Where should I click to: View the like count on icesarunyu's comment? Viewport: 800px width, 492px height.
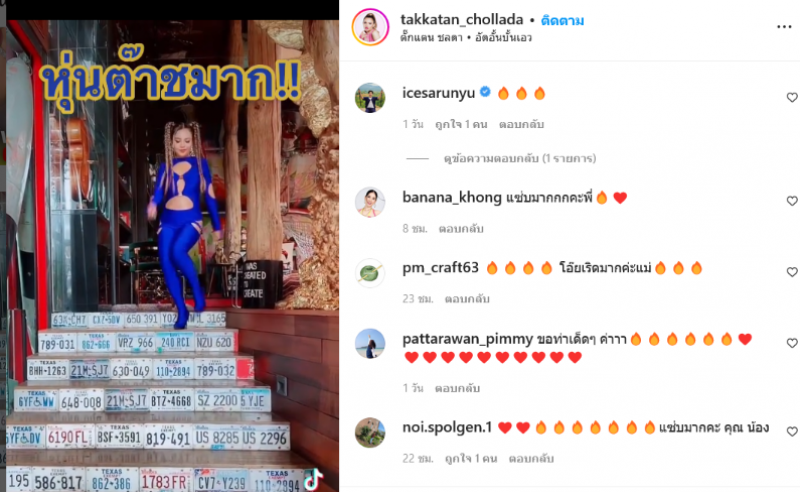461,125
